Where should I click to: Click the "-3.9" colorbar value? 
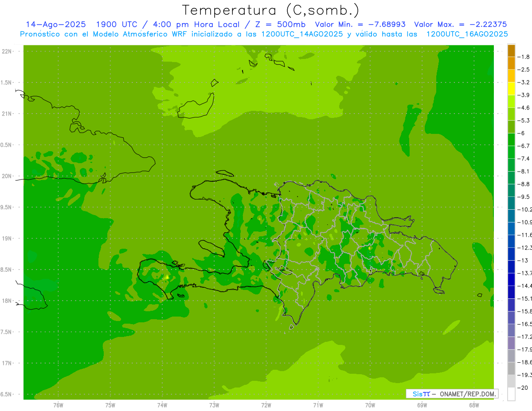[524, 95]
